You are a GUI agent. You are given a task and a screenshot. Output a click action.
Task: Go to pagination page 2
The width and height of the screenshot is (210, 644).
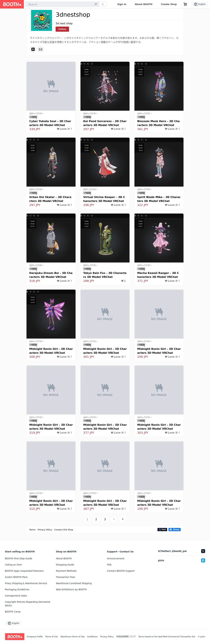click(96, 519)
